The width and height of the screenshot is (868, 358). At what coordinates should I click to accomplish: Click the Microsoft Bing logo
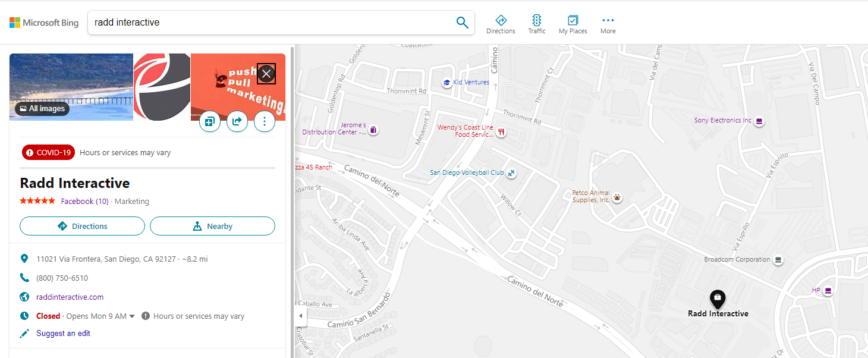coord(44,23)
